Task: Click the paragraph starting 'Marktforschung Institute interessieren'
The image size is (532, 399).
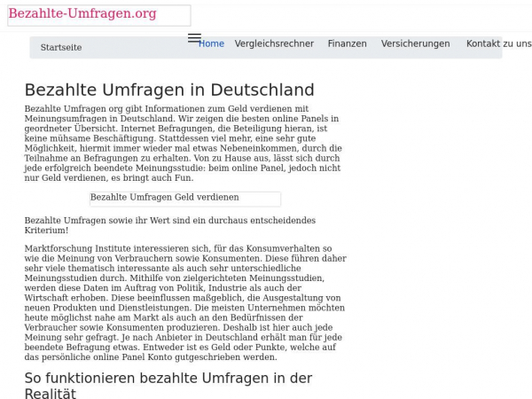Action: [185, 302]
